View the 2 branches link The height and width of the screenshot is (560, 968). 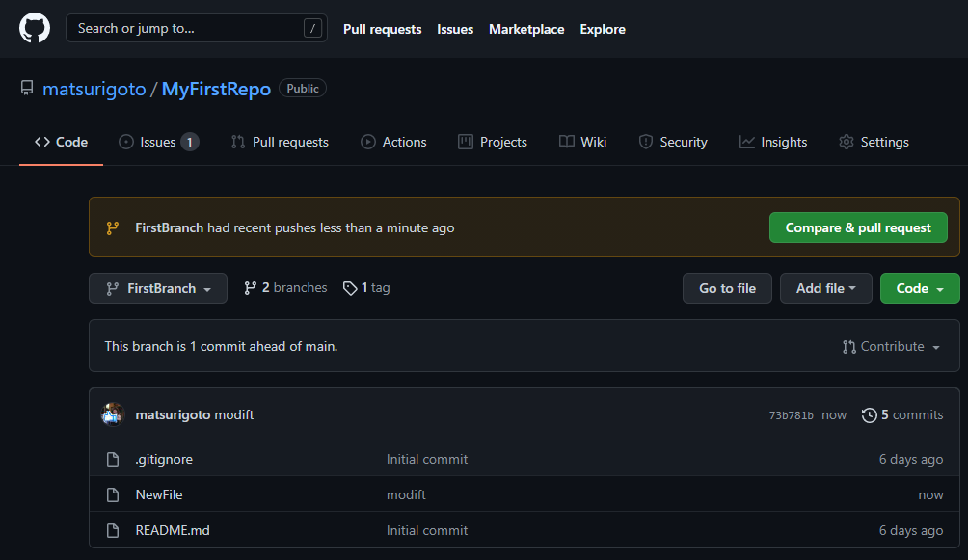click(285, 288)
